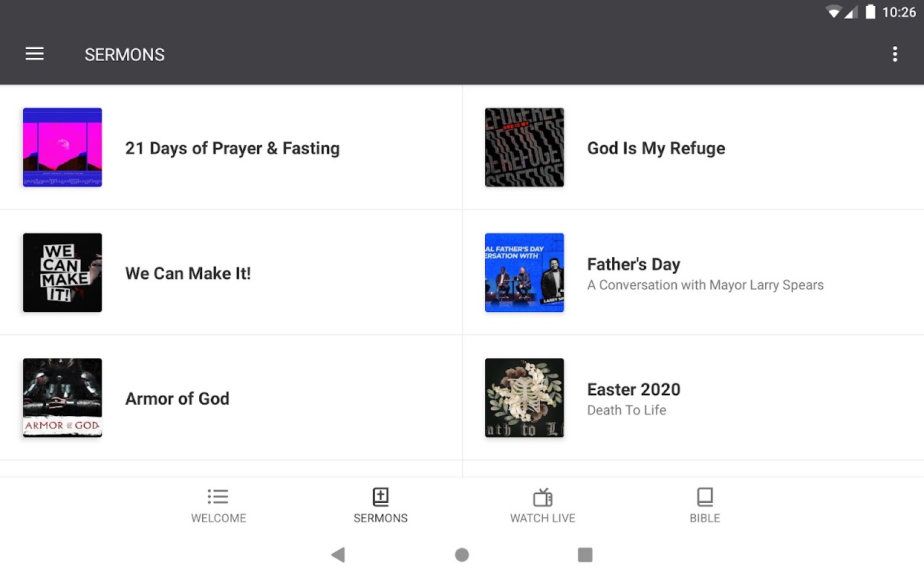Screen dimensions: 924x578
Task: Click the Armor of God title
Action: click(178, 398)
